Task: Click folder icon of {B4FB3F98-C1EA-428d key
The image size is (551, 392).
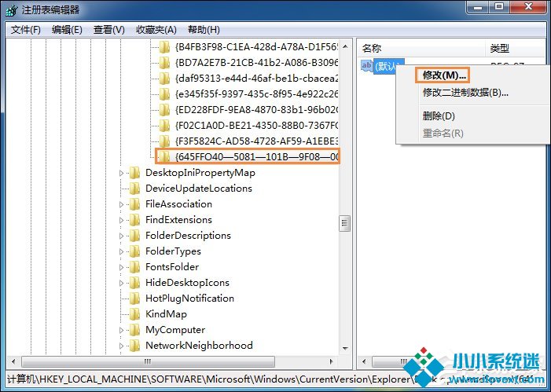Action: coord(164,47)
